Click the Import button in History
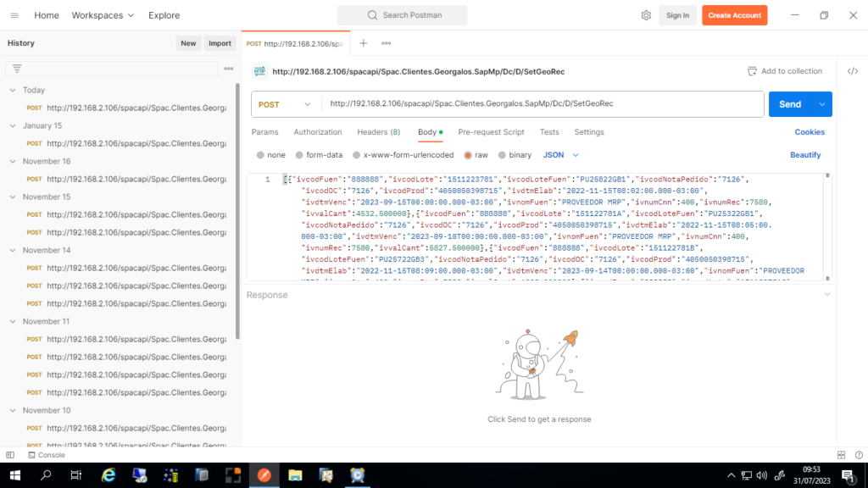The image size is (868, 488). coord(220,43)
